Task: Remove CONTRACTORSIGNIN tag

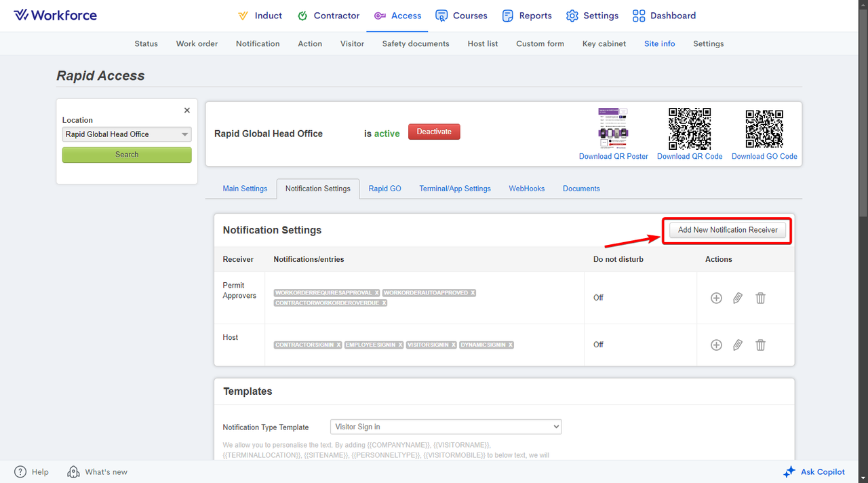Action: click(x=338, y=345)
